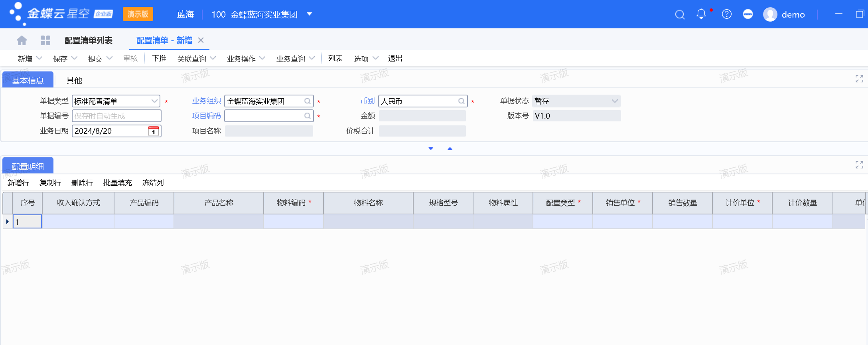Open the 单据类型 dropdown
Viewport: 868px width, 345px height.
tap(154, 101)
